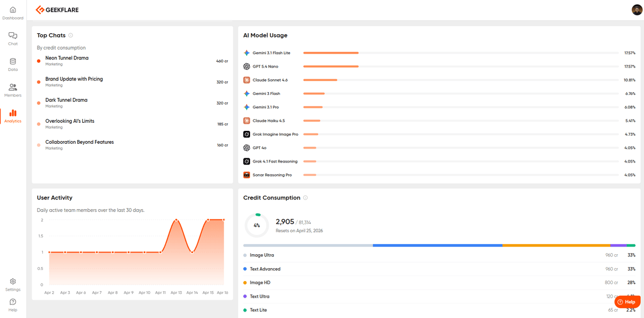This screenshot has height=318, width=644.
Task: Click the Grok Imagine Image Pro icon
Action: [x=246, y=134]
